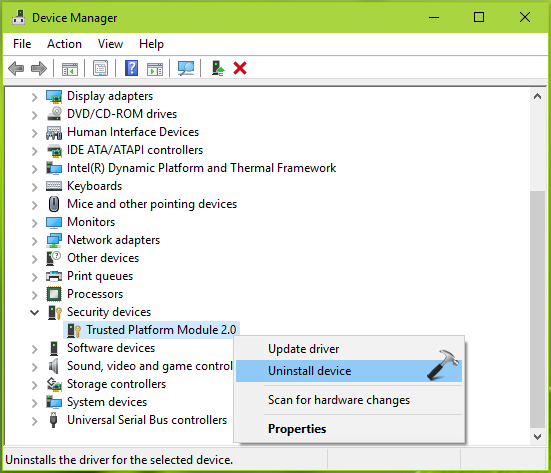Open the Action menu
551x473 pixels.
(x=64, y=44)
